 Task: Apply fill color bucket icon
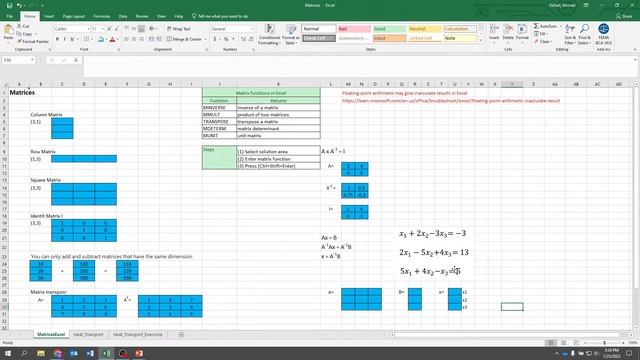tap(101, 39)
